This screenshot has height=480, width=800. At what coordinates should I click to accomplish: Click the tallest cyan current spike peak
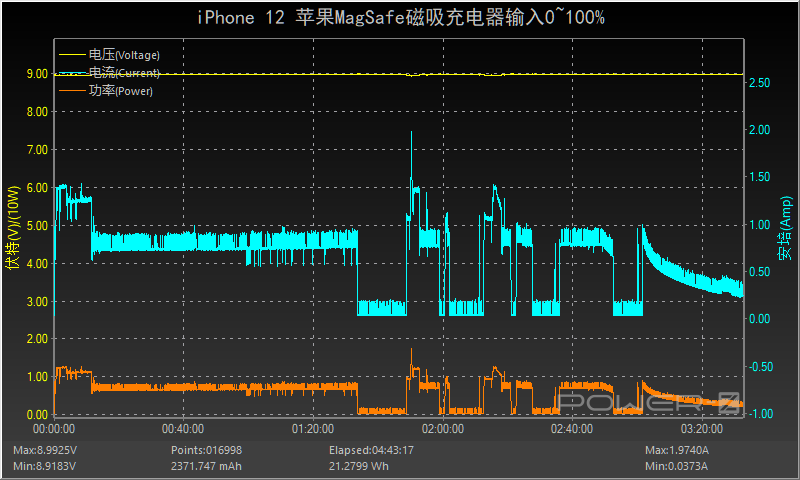[x=411, y=133]
